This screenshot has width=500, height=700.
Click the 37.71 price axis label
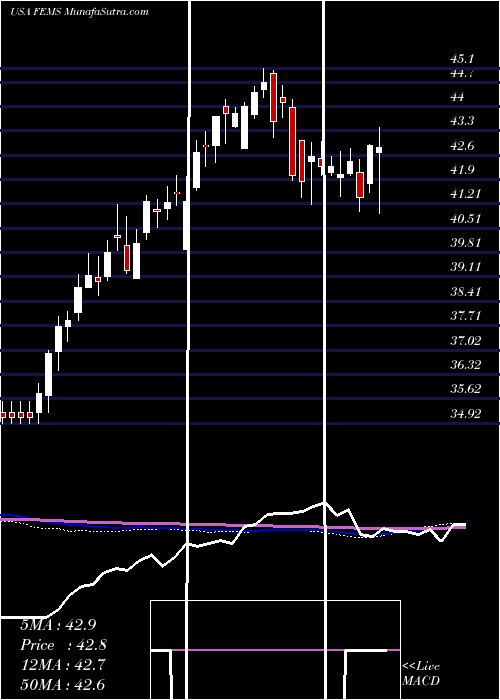tap(465, 316)
